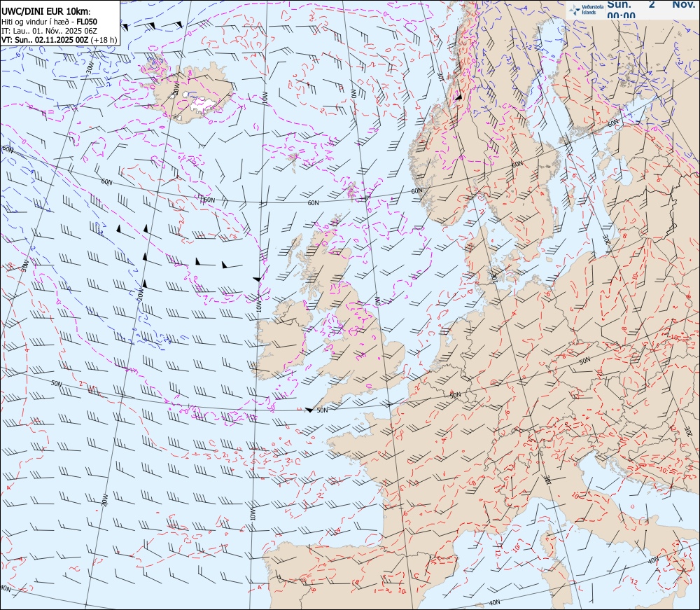Click the 0W label in the North Sea
700x610 pixels.
(x=377, y=301)
